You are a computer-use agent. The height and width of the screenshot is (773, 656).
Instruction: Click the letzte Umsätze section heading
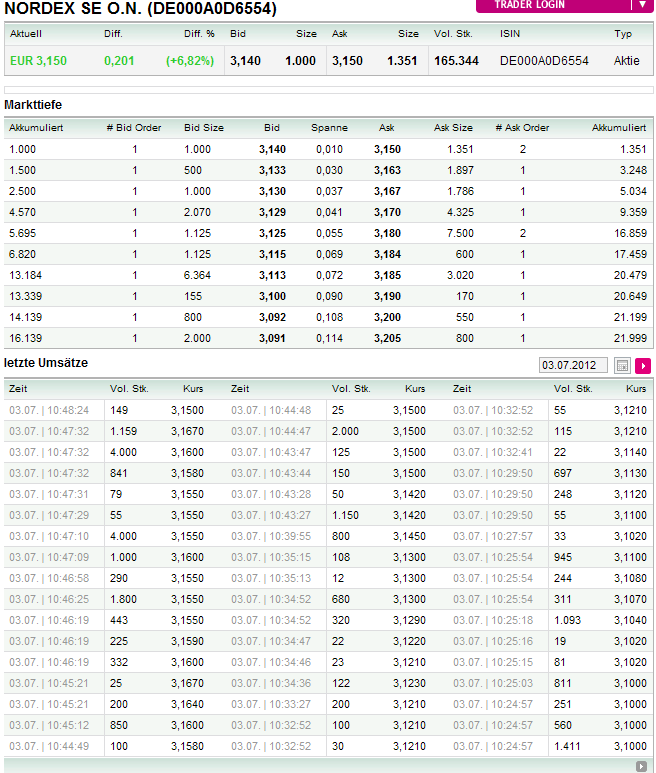click(x=46, y=361)
